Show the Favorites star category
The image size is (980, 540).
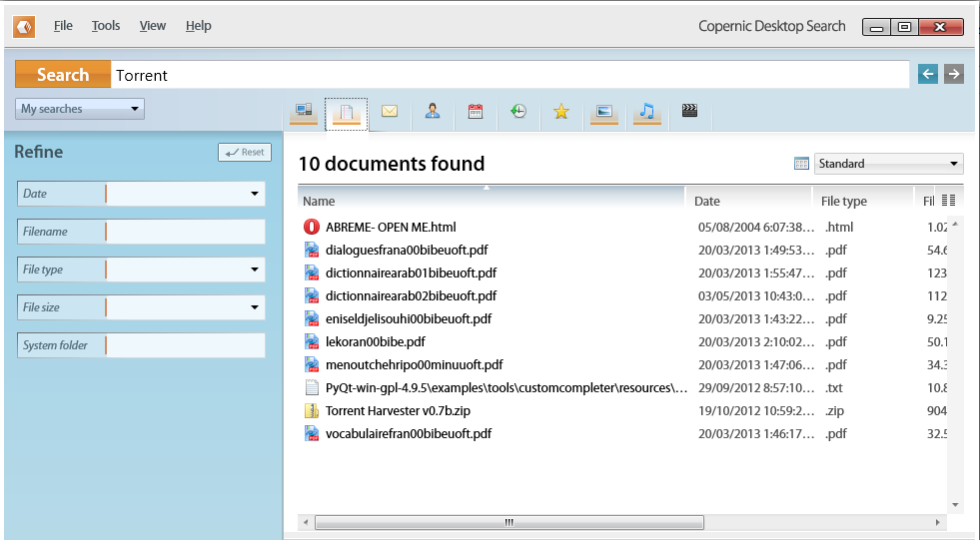(x=561, y=112)
